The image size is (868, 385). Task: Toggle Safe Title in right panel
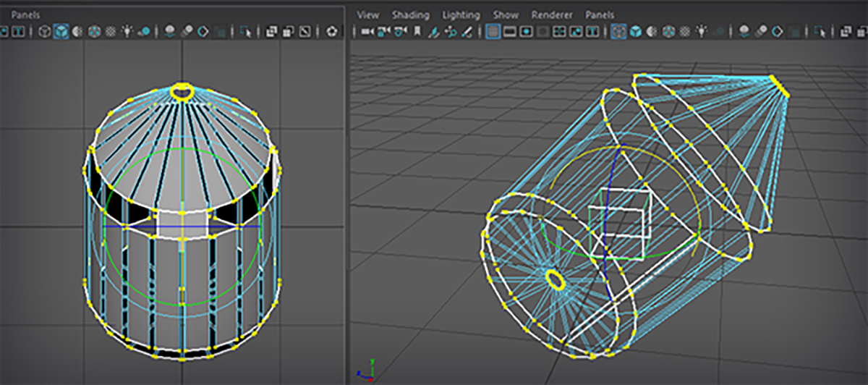(592, 31)
